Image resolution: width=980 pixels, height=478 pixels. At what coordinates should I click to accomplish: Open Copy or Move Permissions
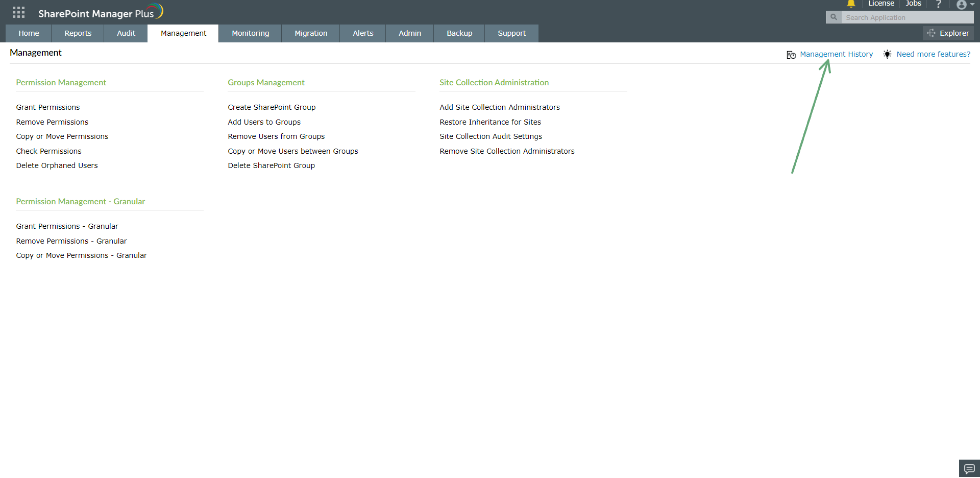pyautogui.click(x=62, y=136)
